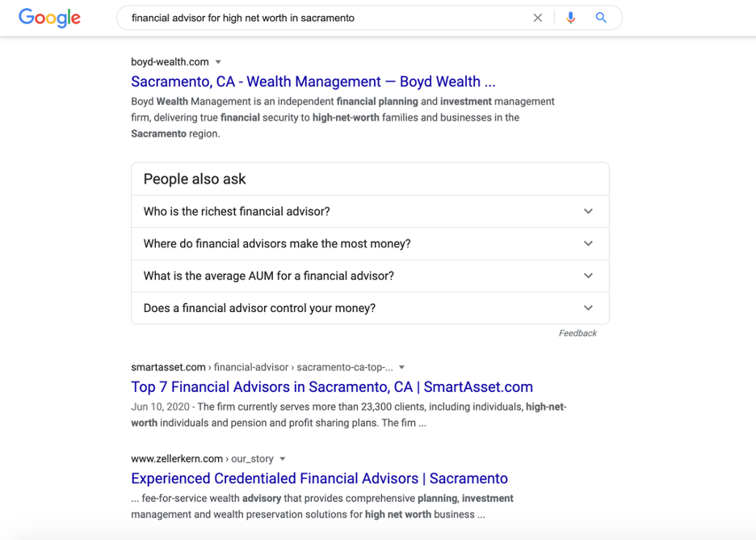The width and height of the screenshot is (756, 540).
Task: Click the Google logo
Action: click(x=49, y=18)
